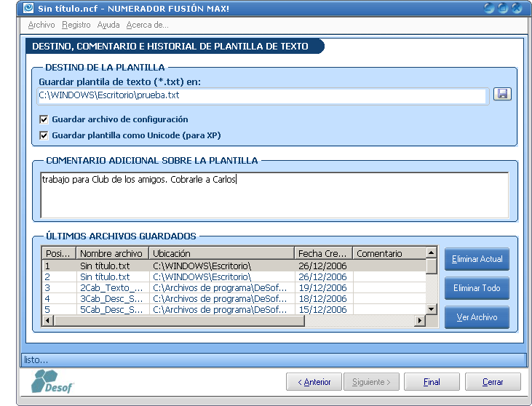Viewport: 532px width, 406px height.
Task: Select the 3Cab_Desc_S... file row
Action: [x=234, y=298]
